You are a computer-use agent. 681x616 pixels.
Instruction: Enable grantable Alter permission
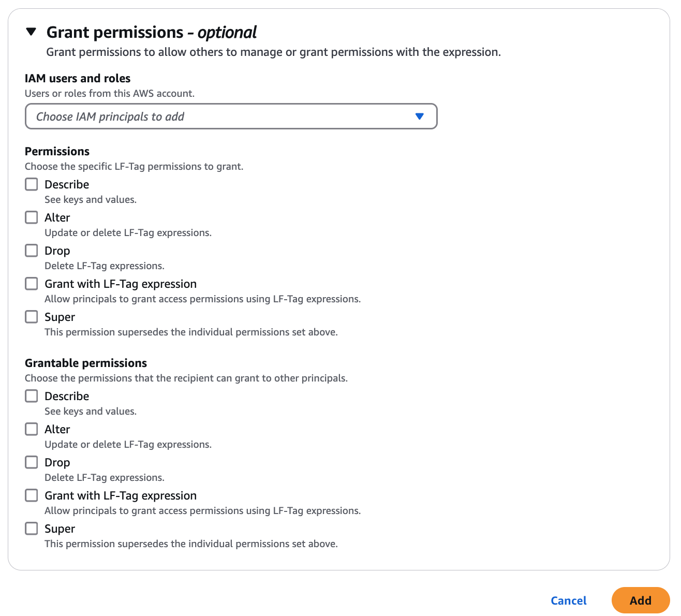(31, 429)
